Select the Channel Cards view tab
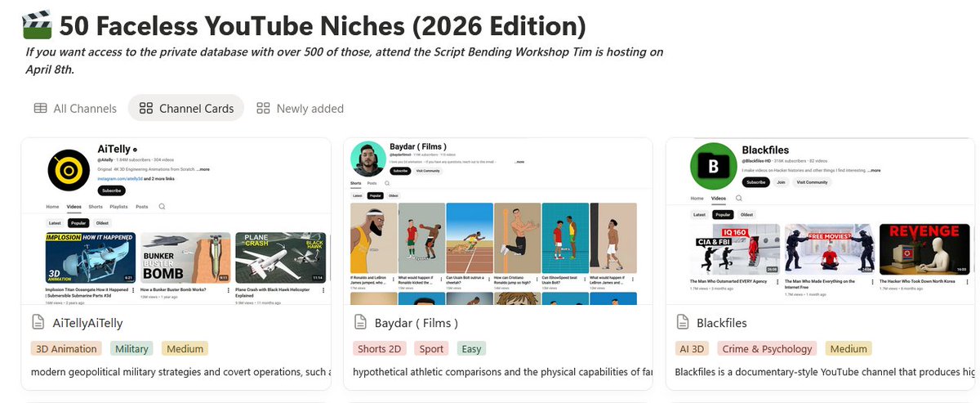The image size is (980, 403). [186, 108]
